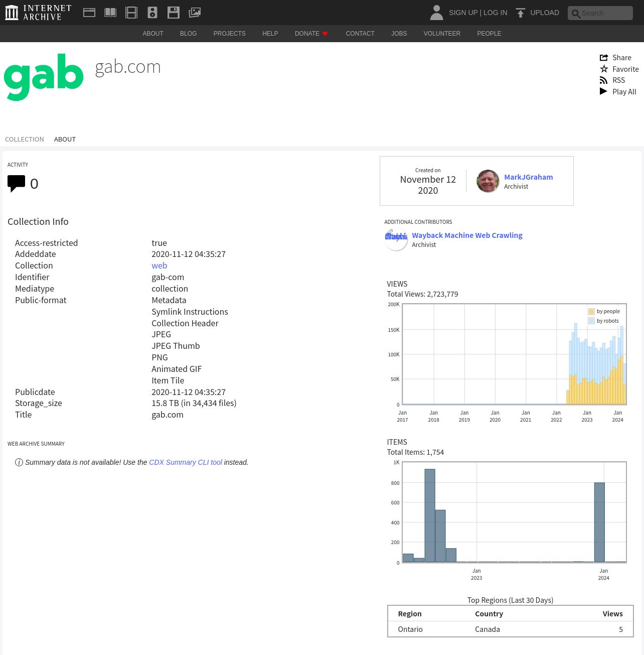This screenshot has height=655, width=644.
Task: Switch to the COLLECTION tab
Action: (x=25, y=139)
